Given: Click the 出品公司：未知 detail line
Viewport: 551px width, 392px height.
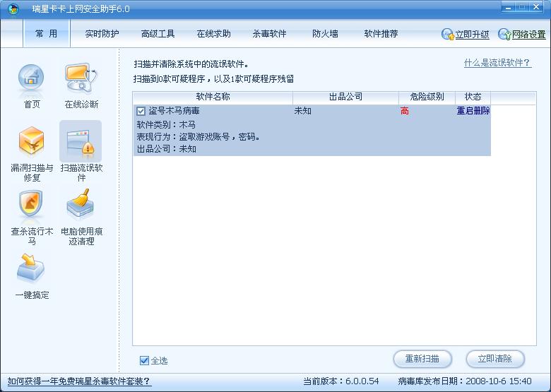Looking at the screenshot, I should [166, 149].
